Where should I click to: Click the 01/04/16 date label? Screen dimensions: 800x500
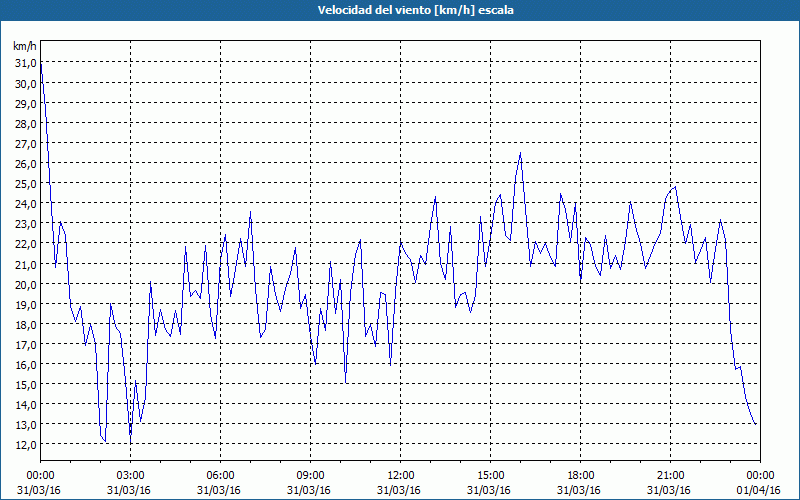click(x=759, y=490)
